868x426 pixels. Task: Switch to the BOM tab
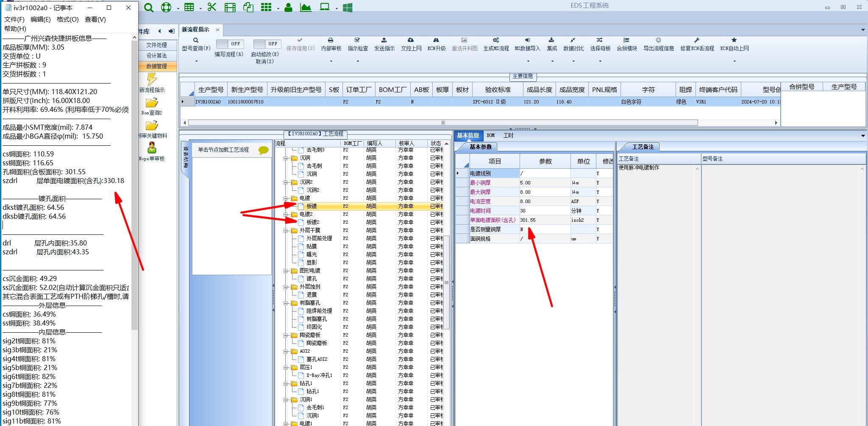(491, 136)
